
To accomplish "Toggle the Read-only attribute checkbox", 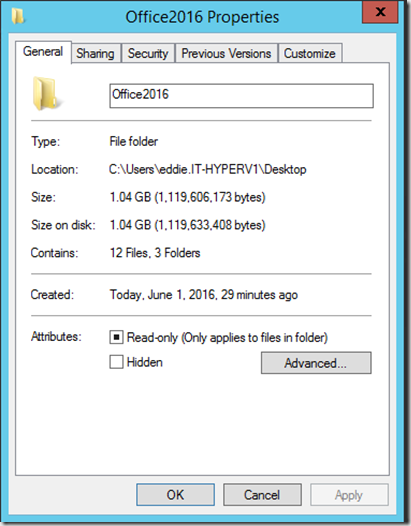I will coord(116,337).
